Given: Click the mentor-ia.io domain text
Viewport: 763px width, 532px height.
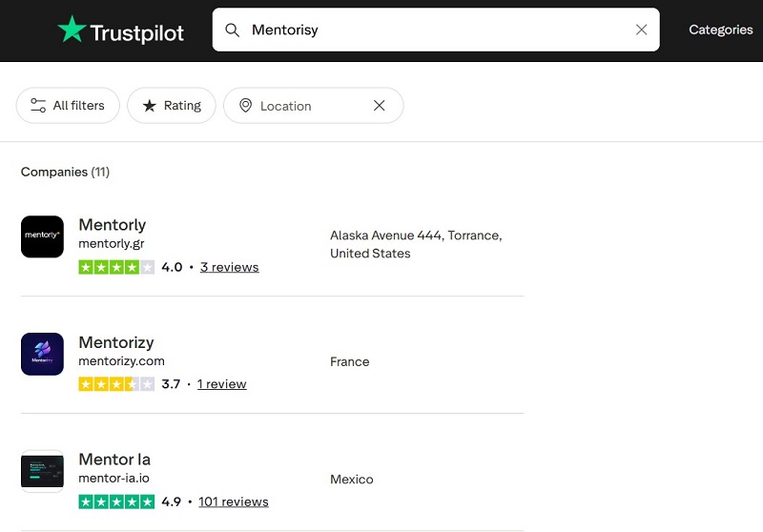Looking at the screenshot, I should pyautogui.click(x=113, y=478).
